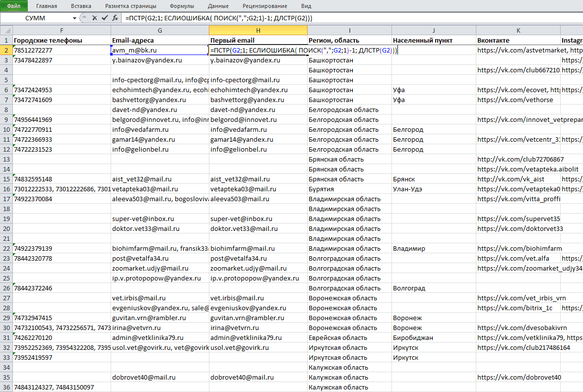Viewport: 583px width, 392px height.
Task: Select column H header
Action: [258, 30]
